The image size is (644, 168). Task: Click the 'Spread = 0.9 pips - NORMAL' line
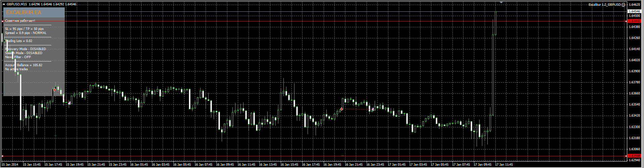click(26, 33)
